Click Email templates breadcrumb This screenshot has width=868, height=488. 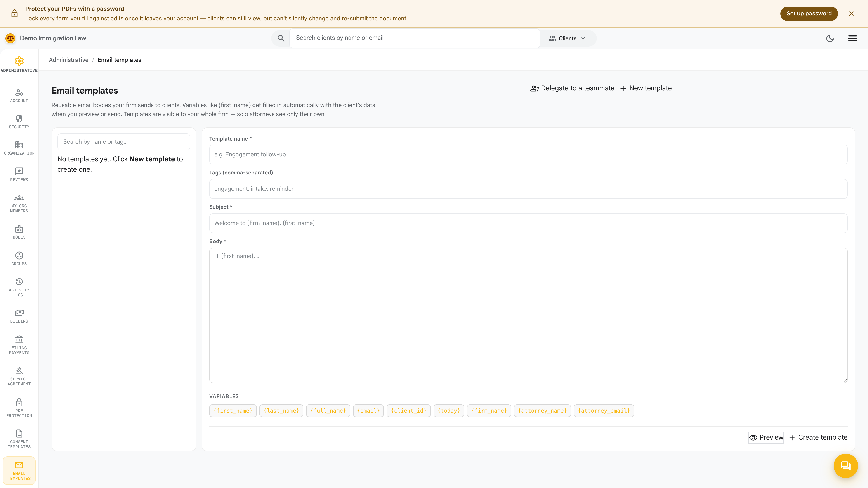119,60
